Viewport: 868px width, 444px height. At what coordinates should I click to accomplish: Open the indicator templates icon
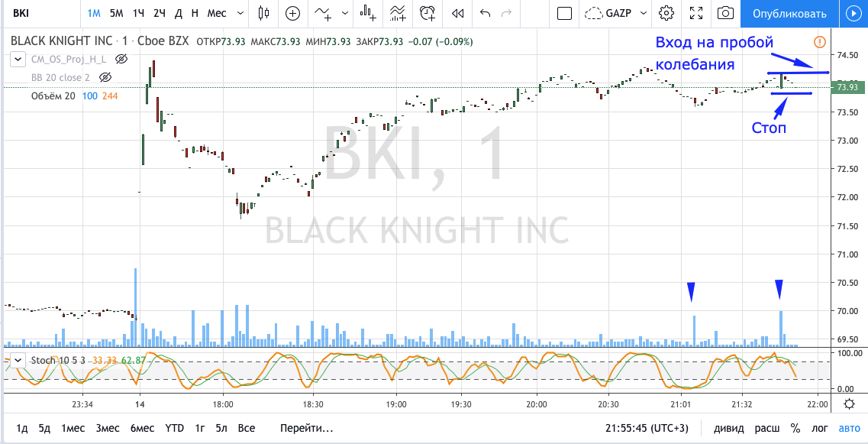tap(397, 13)
